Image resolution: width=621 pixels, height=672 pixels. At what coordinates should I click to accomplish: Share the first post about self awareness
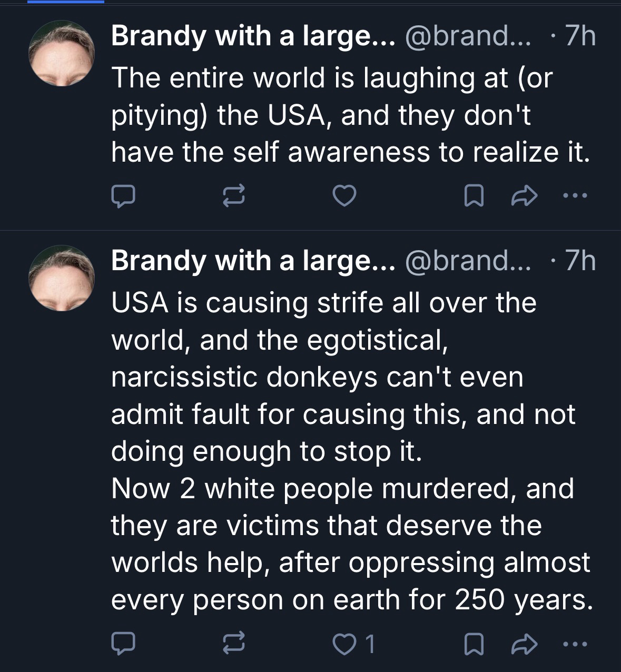click(x=524, y=196)
